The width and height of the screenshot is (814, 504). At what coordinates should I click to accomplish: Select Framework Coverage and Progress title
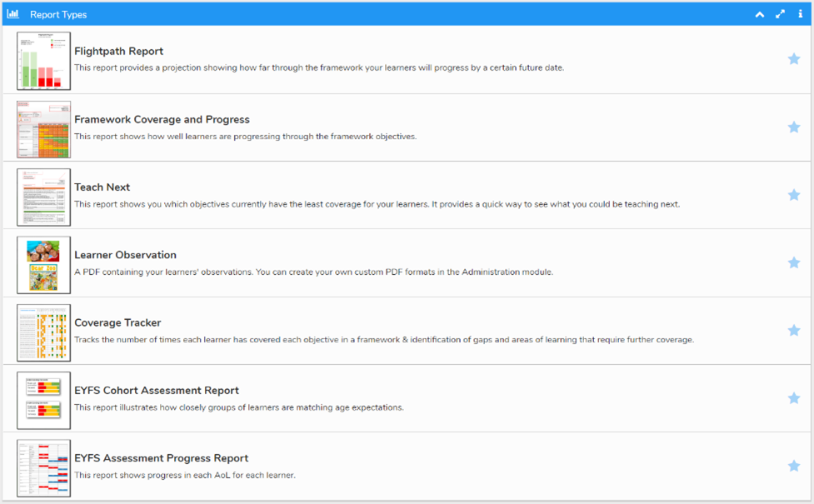pyautogui.click(x=162, y=119)
